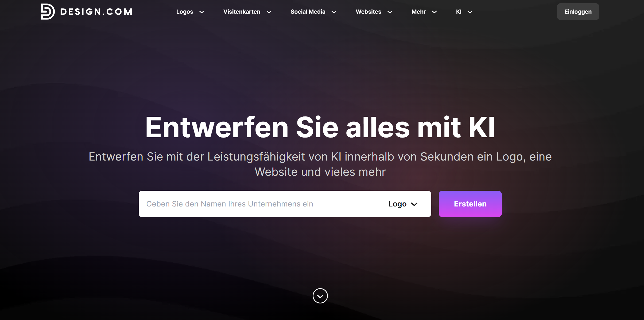644x320 pixels.
Task: Click the Design.com D logo icon
Action: [x=48, y=11]
